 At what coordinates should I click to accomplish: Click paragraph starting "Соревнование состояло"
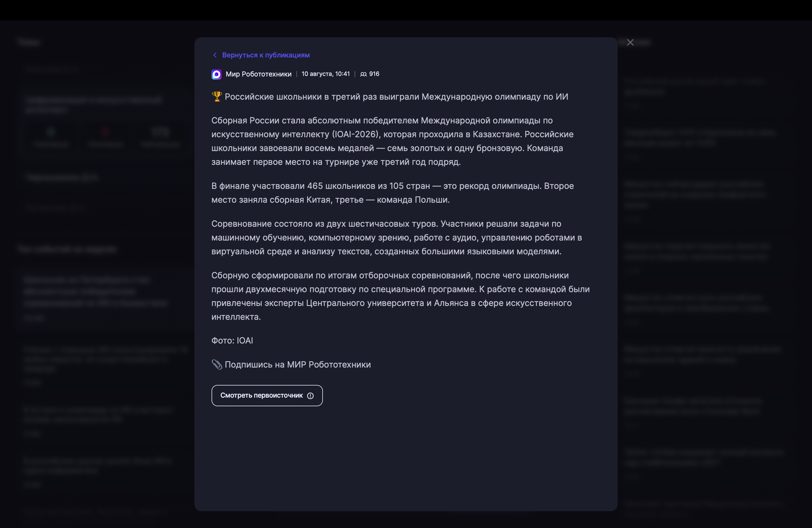(396, 237)
